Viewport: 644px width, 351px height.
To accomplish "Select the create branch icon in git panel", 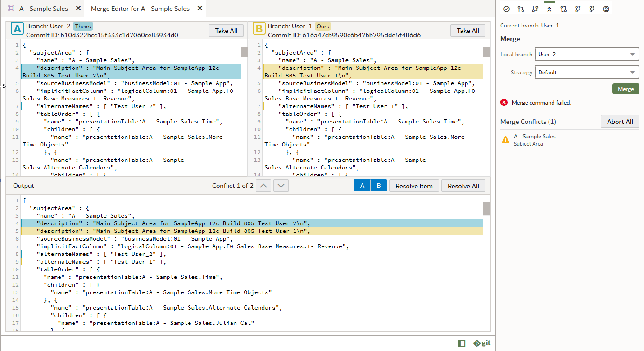I will coord(577,9).
